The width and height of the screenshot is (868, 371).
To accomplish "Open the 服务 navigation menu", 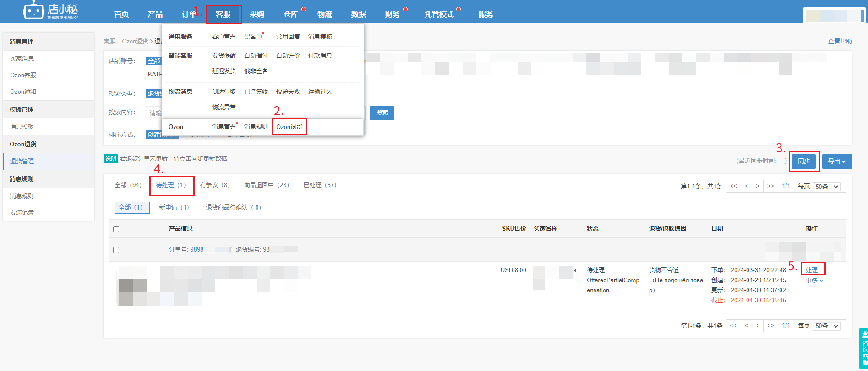I will [486, 14].
